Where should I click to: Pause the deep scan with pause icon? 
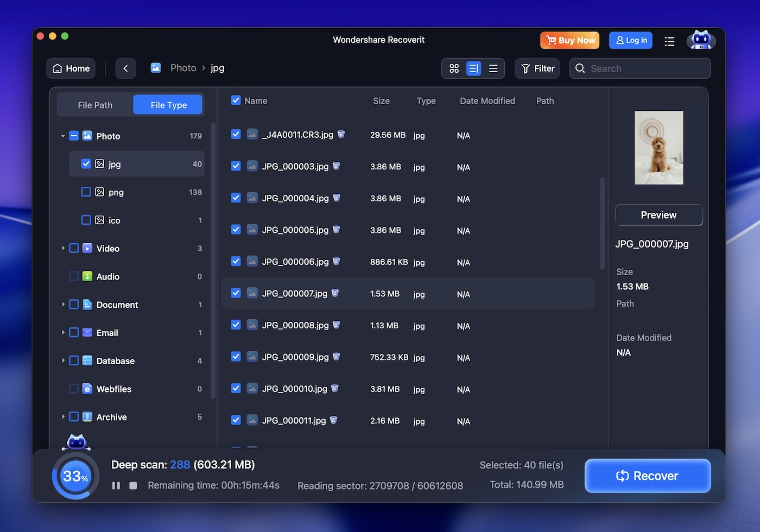pos(116,485)
